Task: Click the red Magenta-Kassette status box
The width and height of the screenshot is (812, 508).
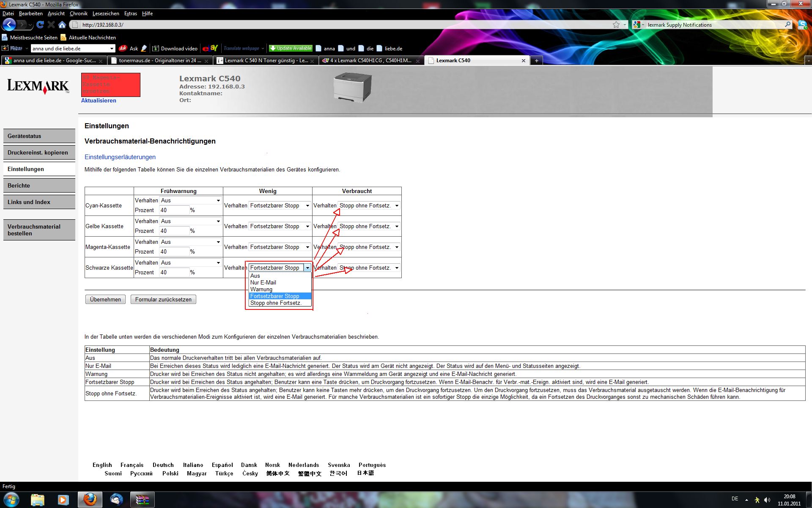Action: pos(111,85)
